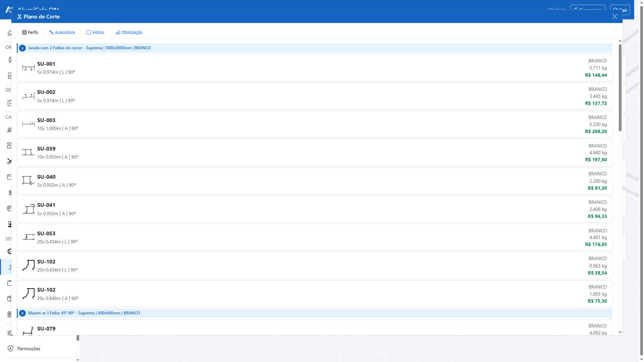This screenshot has width=644, height=362.
Task: Click the sidebar scrollbar down arrow
Action: coord(78,360)
